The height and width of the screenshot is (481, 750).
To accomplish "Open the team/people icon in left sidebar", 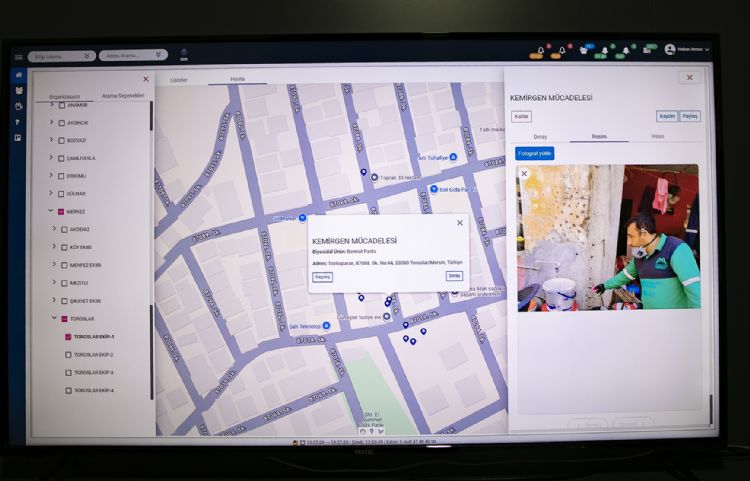I will (x=19, y=90).
